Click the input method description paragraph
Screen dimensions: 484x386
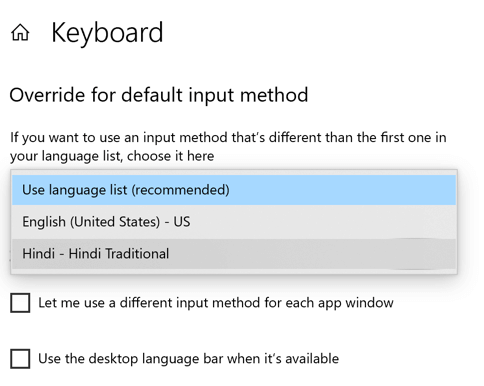click(228, 147)
